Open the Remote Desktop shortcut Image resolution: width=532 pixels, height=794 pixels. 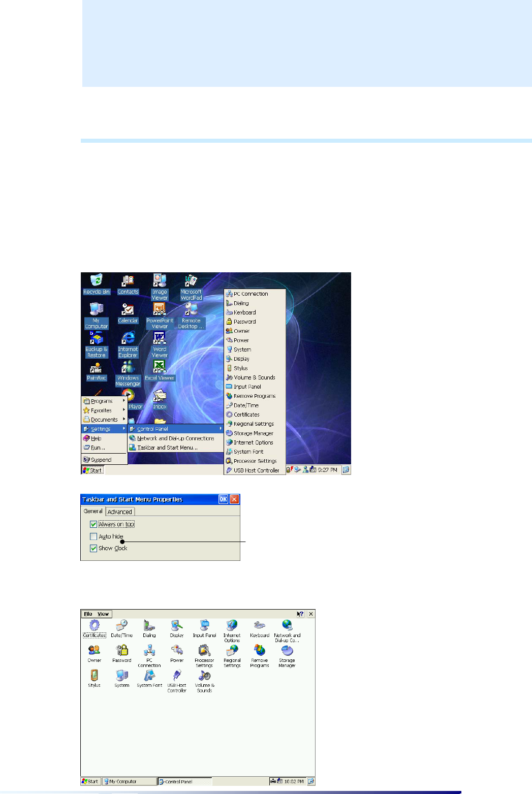pyautogui.click(x=191, y=315)
